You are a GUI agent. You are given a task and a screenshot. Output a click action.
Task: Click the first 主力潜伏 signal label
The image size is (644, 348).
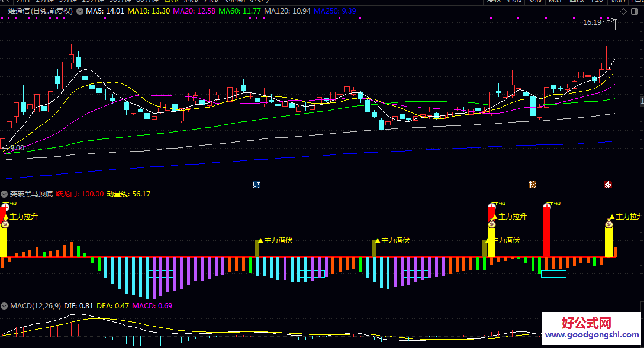pos(278,240)
